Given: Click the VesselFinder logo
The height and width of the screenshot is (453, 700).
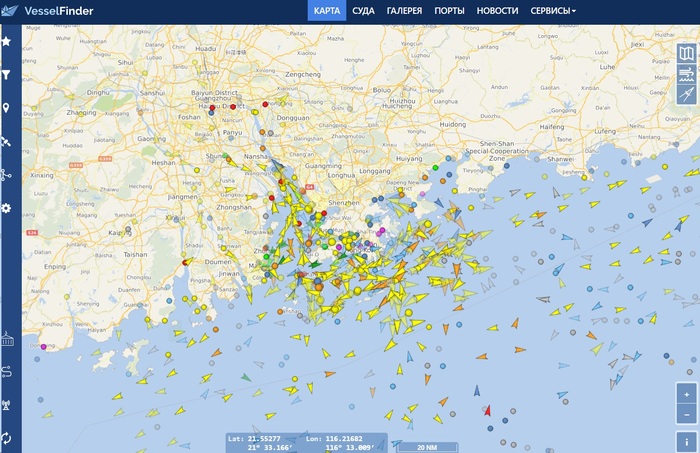Looking at the screenshot, I should coord(47,11).
